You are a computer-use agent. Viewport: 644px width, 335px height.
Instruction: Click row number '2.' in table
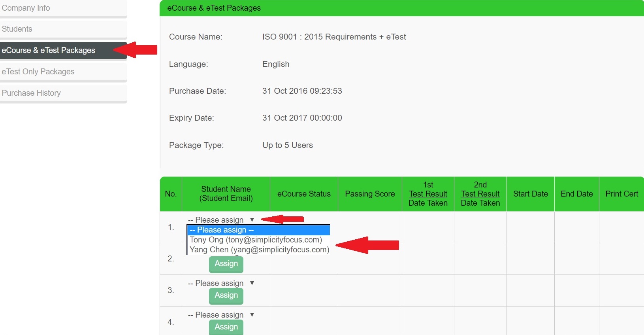tap(171, 259)
